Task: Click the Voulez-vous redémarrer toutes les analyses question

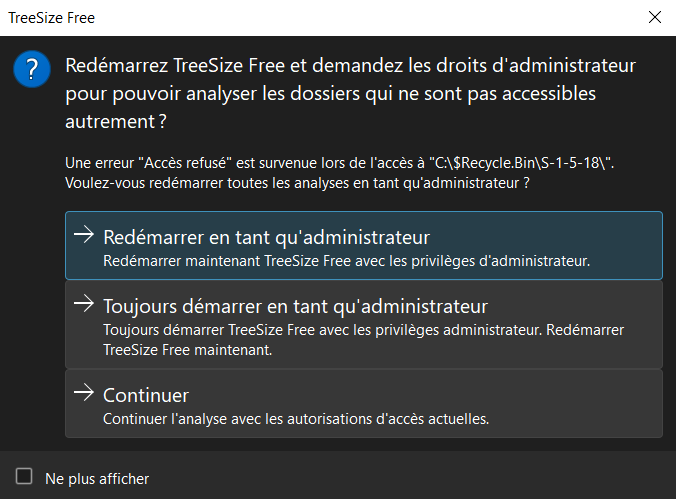Action: pos(296,183)
